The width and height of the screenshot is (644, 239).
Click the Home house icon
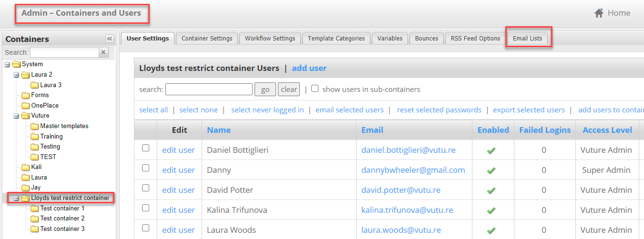pos(599,13)
